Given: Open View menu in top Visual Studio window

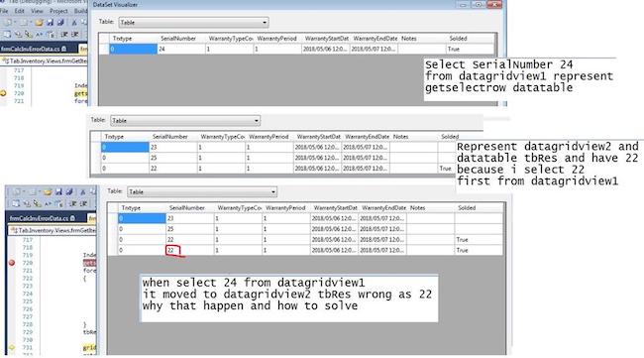Looking at the screenshot, I should pyautogui.click(x=37, y=11).
